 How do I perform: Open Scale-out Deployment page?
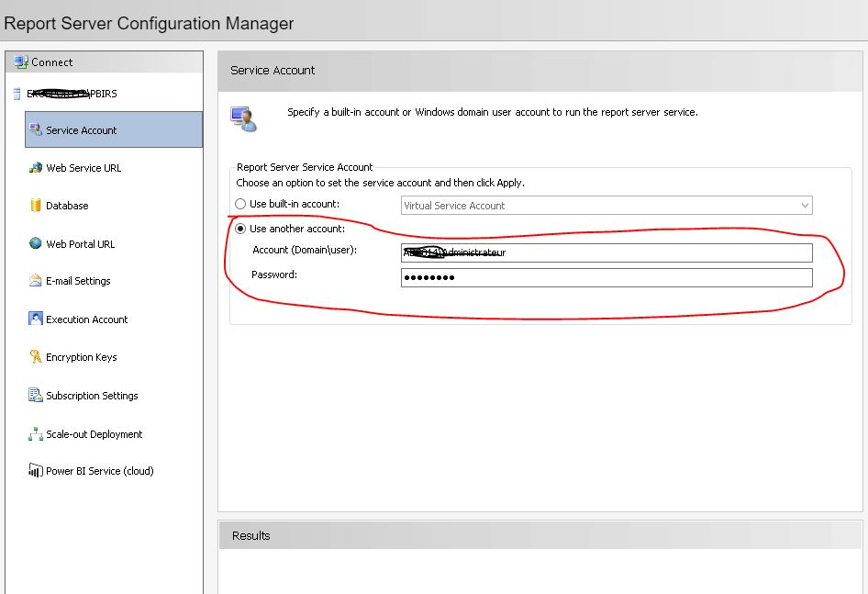pos(95,434)
